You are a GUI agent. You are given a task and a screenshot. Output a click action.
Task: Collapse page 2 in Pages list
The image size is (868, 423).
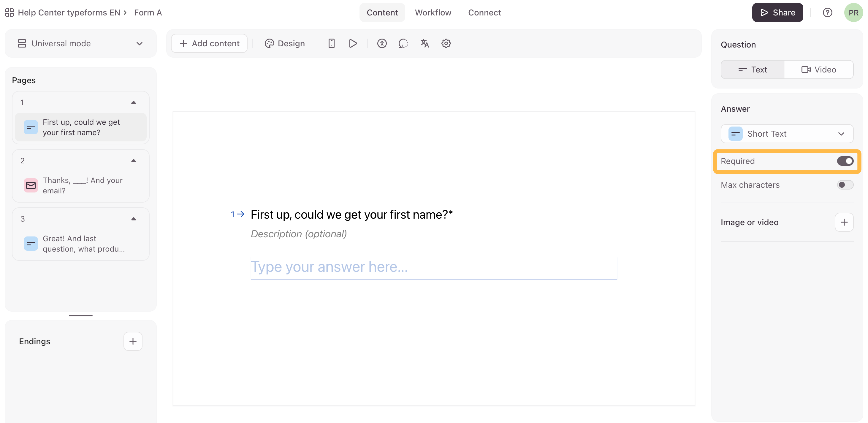click(133, 161)
